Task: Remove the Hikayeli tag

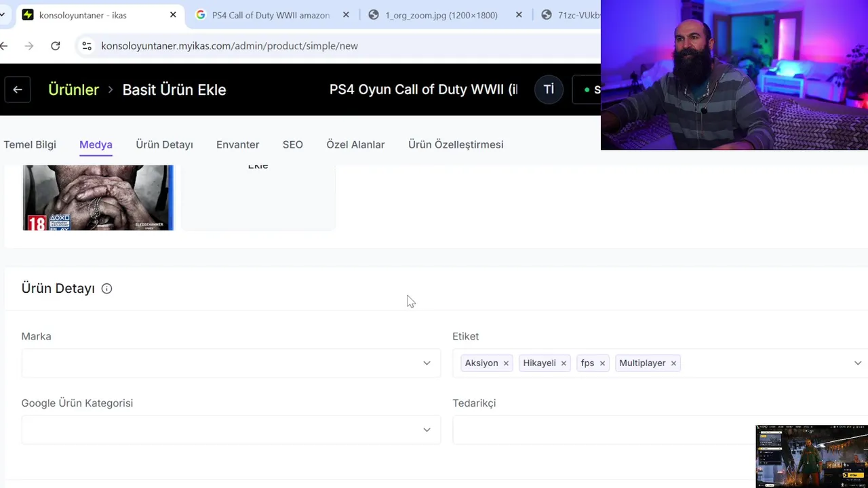Action: coord(564,363)
